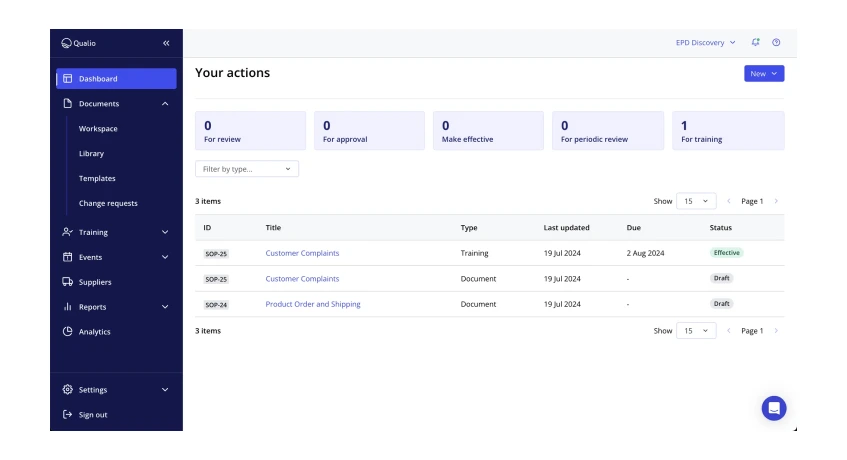The width and height of the screenshot is (847, 460).
Task: Expand the Events menu chevron
Action: pos(165,257)
